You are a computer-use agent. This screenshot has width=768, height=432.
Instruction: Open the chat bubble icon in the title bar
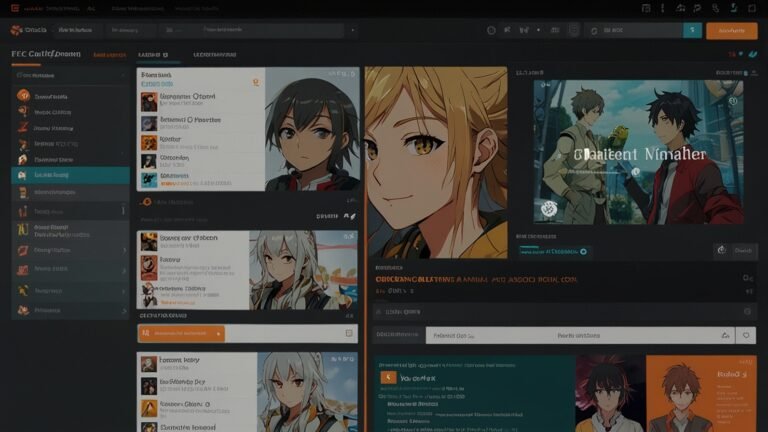pos(697,8)
